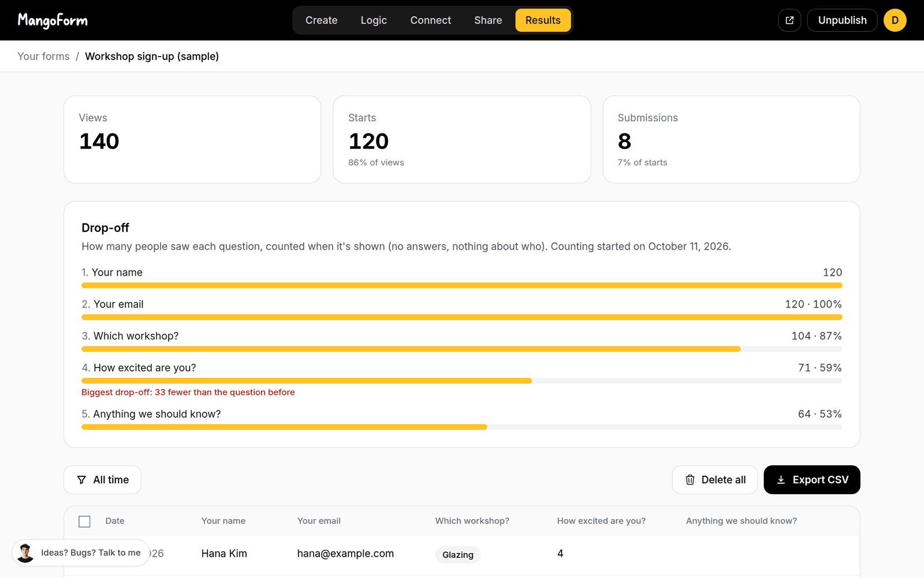Image resolution: width=924 pixels, height=578 pixels.
Task: Click the Your name drop-off bar
Action: [x=461, y=286]
